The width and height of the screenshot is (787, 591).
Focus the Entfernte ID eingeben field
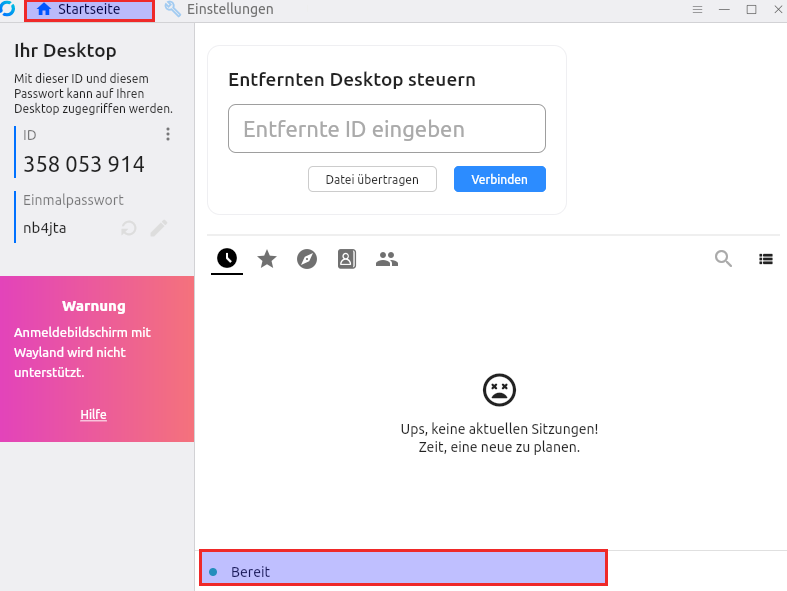(386, 129)
